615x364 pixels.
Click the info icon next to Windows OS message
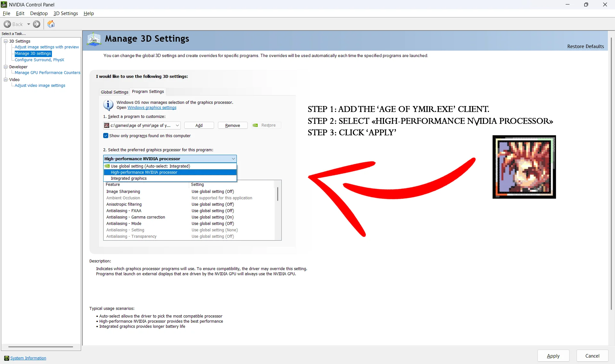click(108, 105)
